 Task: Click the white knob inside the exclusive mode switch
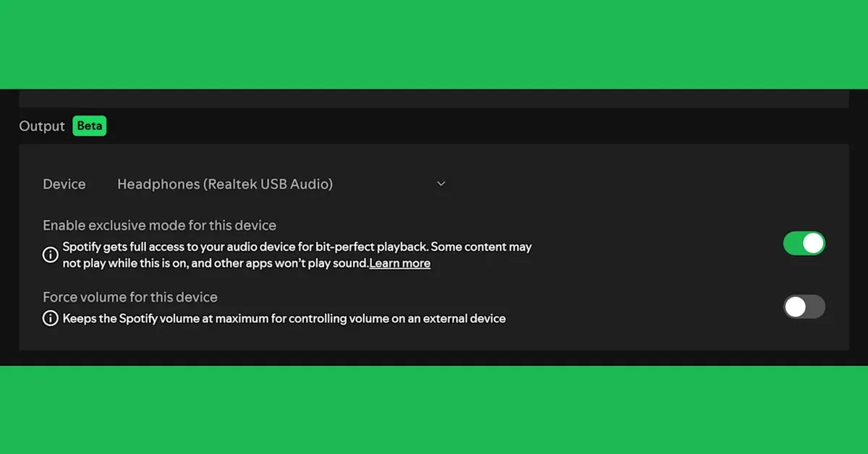click(x=814, y=244)
